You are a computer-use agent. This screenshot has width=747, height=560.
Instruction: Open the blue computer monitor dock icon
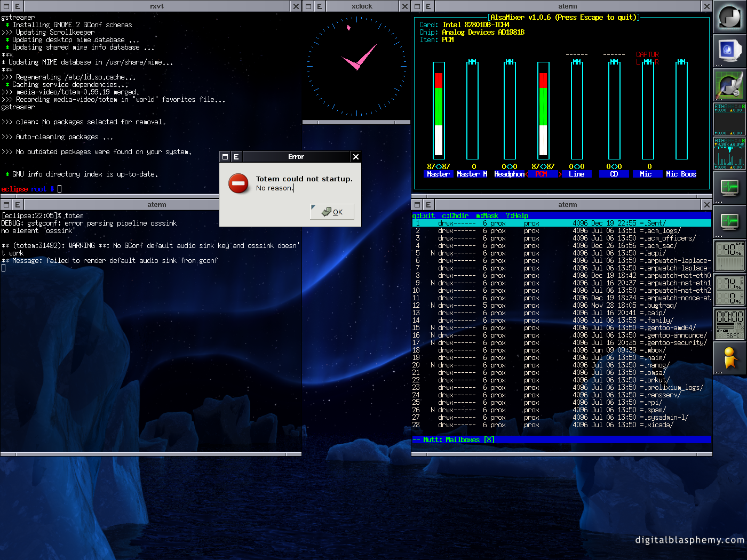[729, 51]
